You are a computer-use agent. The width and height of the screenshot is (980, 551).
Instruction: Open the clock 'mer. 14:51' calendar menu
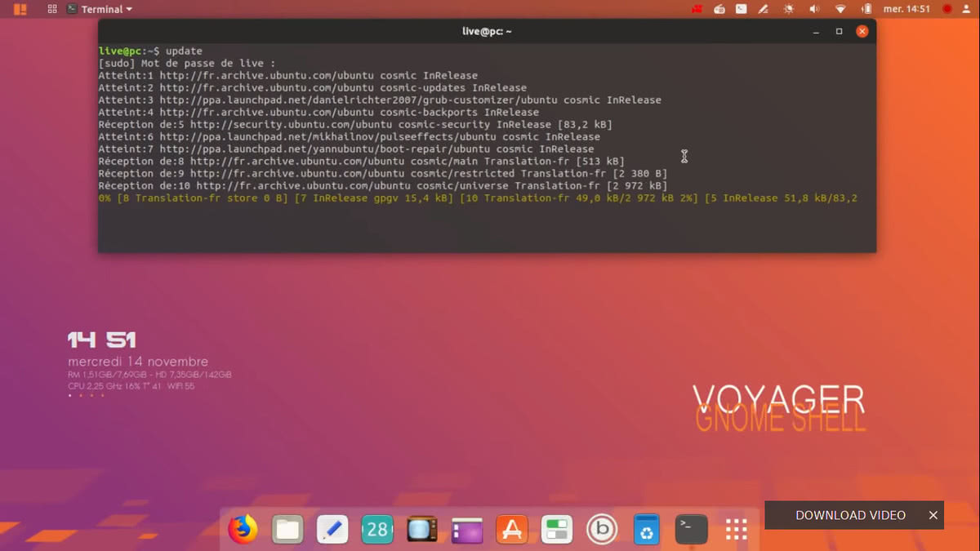pos(906,9)
